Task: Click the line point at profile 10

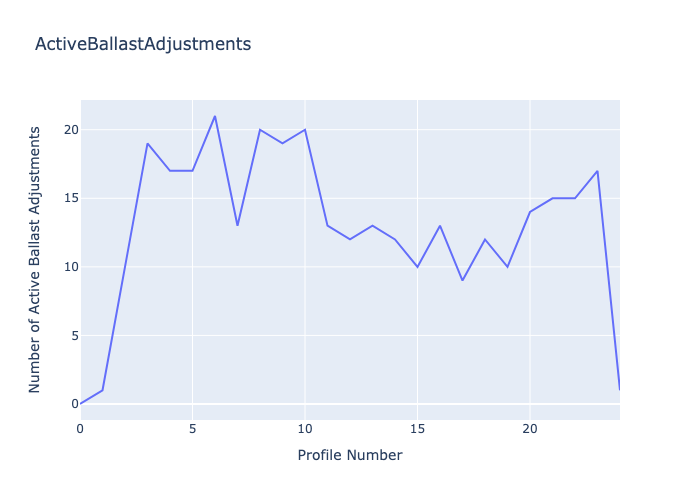Action: (305, 130)
